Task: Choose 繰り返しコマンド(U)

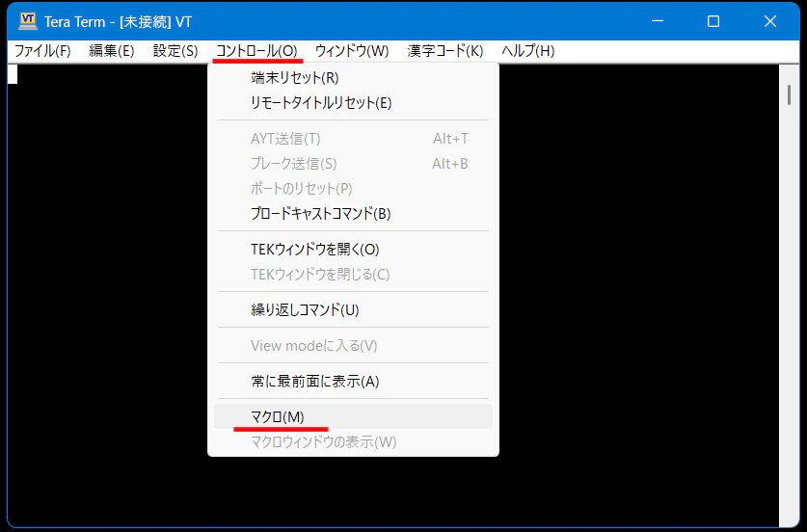Action: tap(353, 309)
